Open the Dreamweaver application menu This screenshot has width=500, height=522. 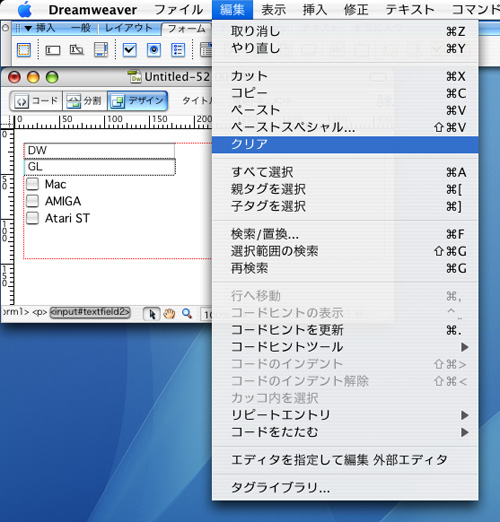coord(93,10)
